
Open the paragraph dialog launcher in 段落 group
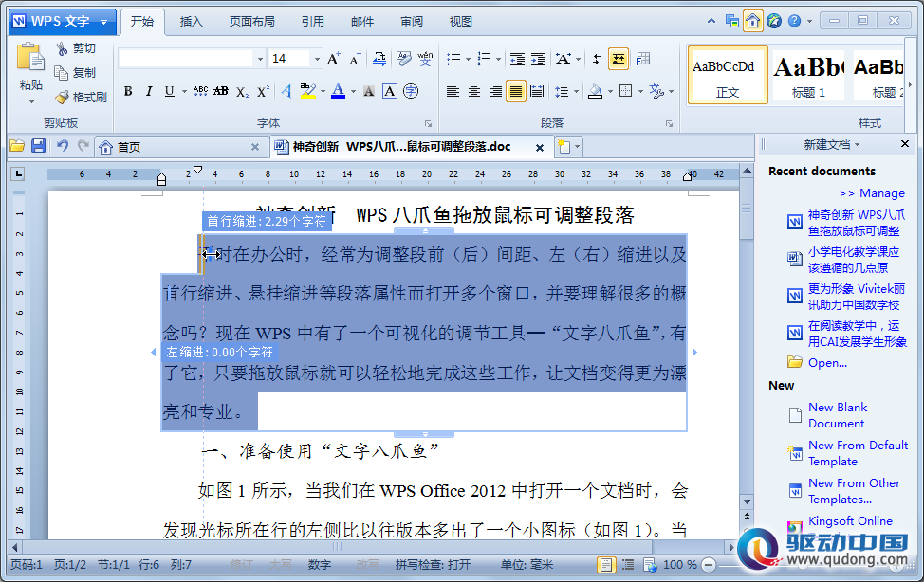(670, 124)
